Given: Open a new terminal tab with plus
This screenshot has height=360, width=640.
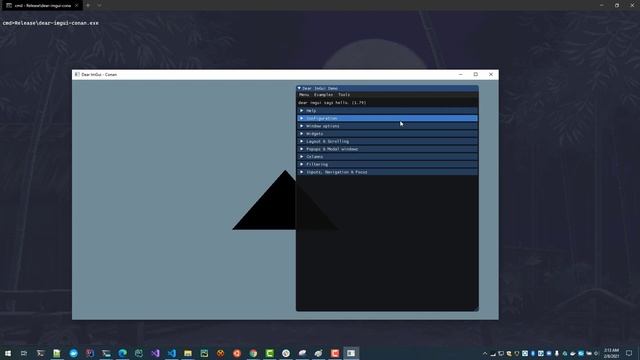Looking at the screenshot, I should click(88, 5).
